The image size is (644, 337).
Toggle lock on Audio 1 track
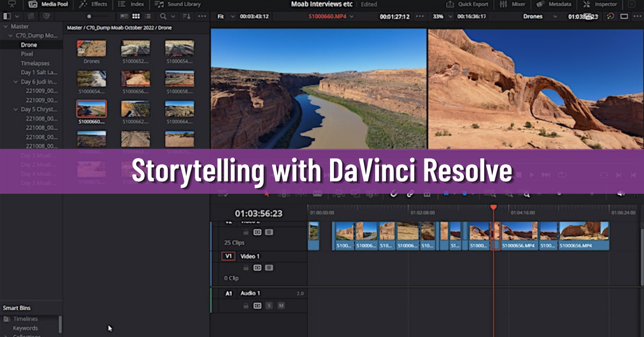246,305
